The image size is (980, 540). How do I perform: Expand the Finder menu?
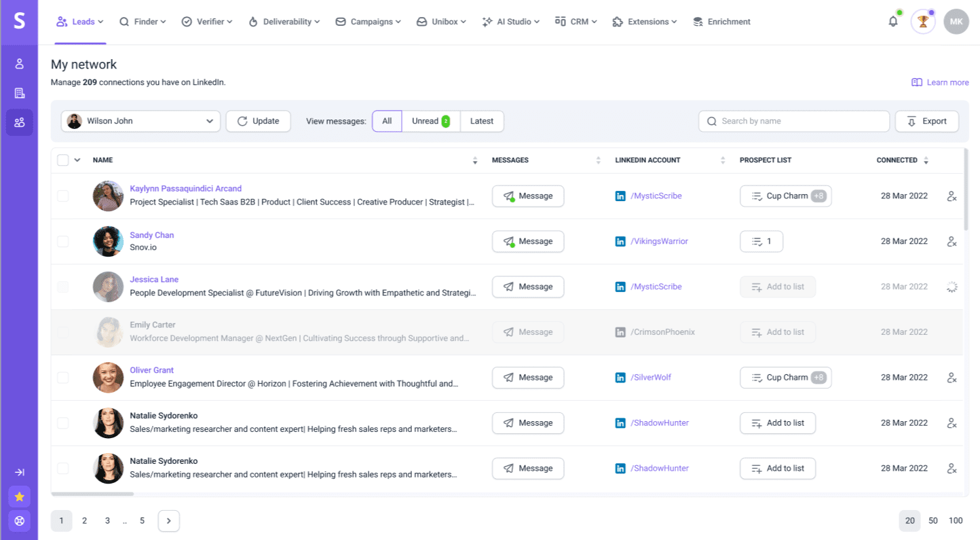143,22
